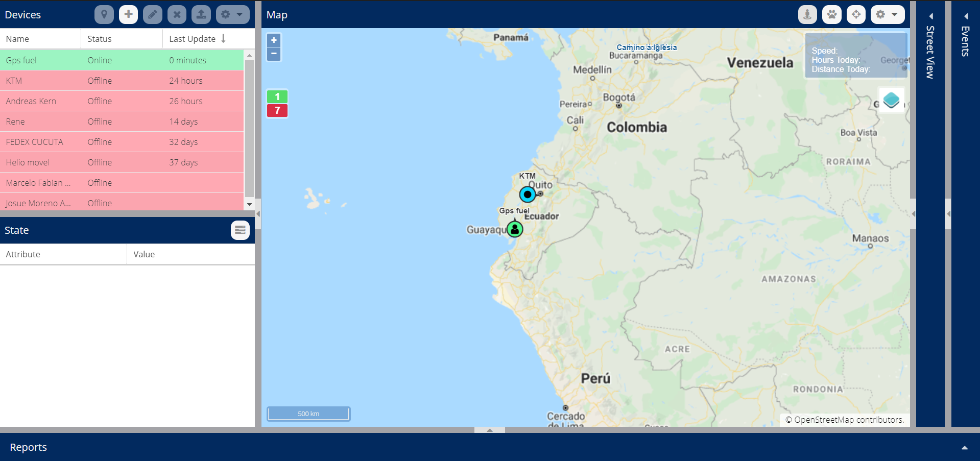
Task: Collapse left panel via splitter arrow
Action: (x=258, y=214)
